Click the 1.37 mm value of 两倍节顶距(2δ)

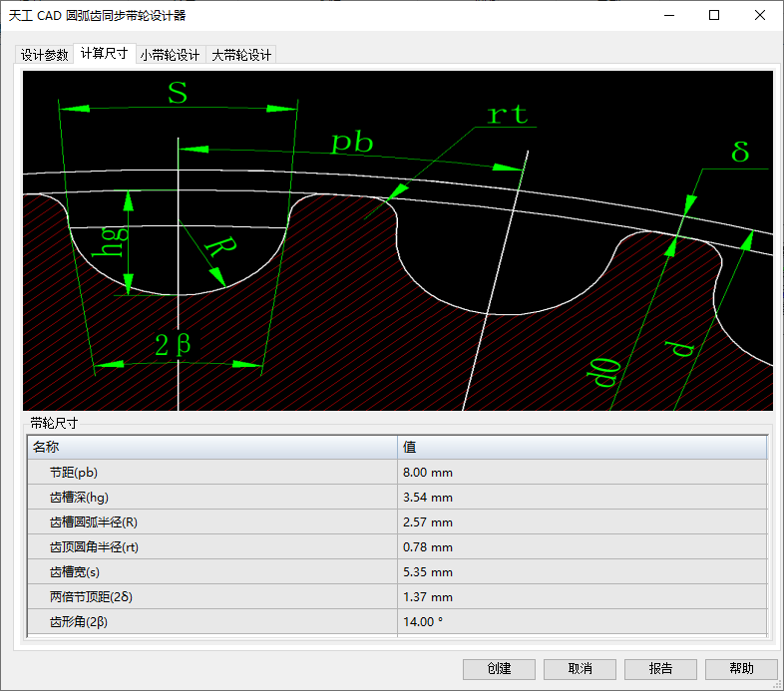coord(428,597)
